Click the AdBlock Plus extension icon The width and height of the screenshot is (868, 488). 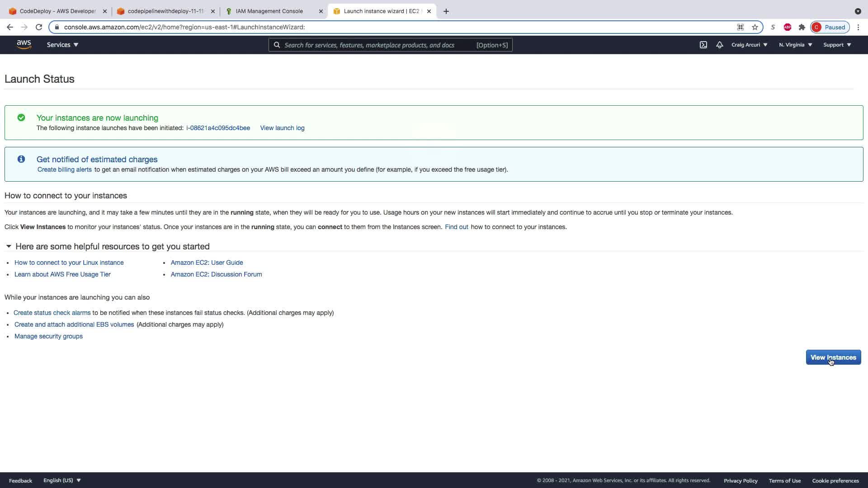click(787, 27)
